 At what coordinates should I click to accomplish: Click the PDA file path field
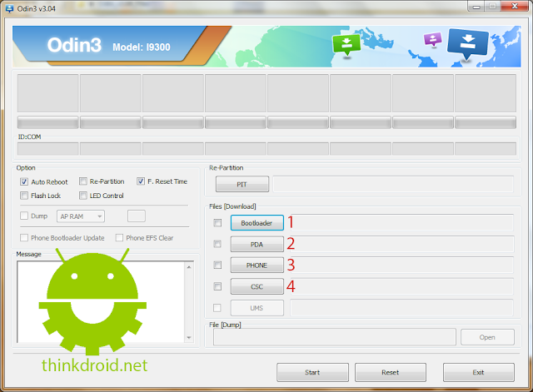click(401, 244)
